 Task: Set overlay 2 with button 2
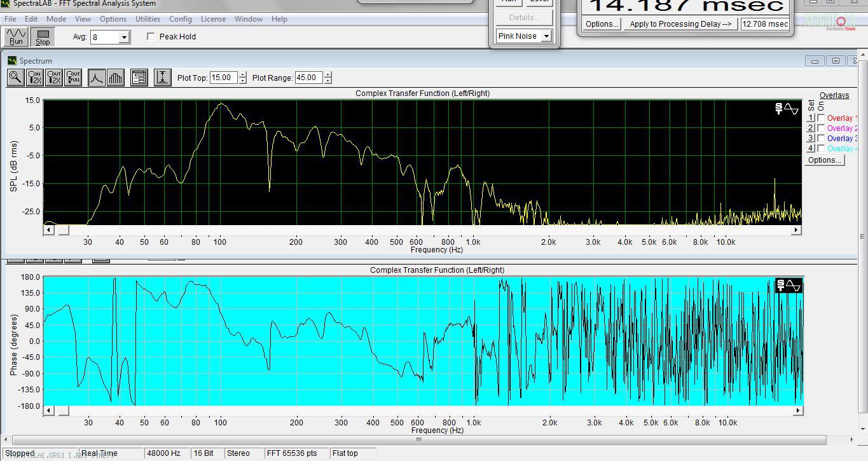coord(811,128)
